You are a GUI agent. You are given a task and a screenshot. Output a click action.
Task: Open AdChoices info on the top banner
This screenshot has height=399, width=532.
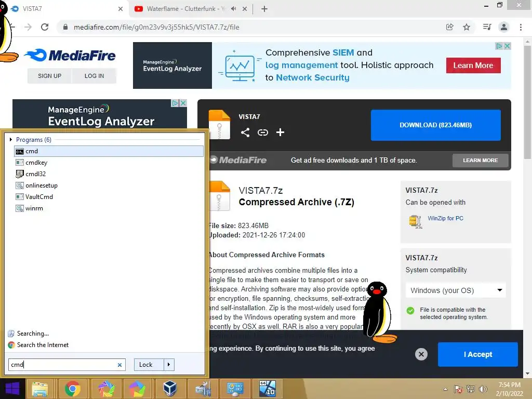[499, 46]
